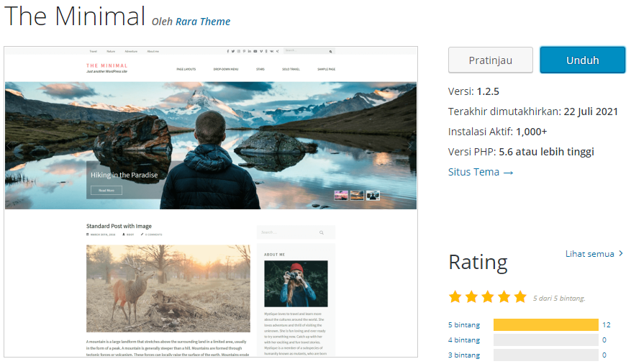This screenshot has height=364, width=631.
Task: Click the 'The Minimal' page heading
Action: pos(75,16)
